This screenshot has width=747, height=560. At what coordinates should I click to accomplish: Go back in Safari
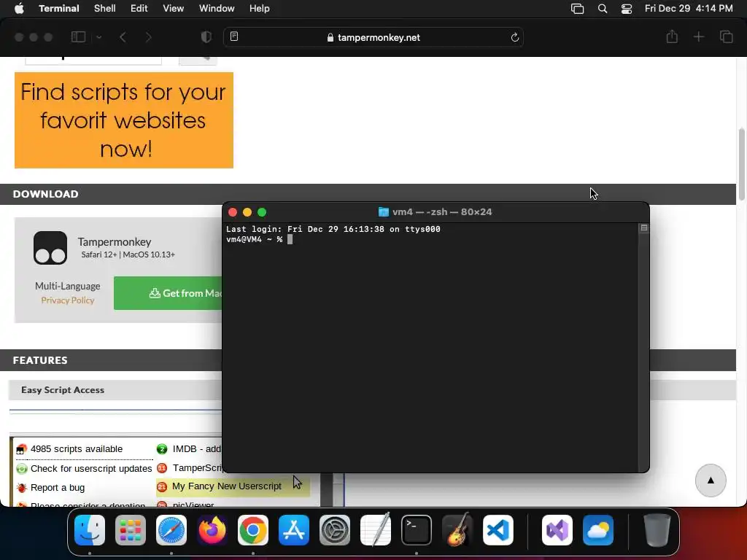[123, 37]
